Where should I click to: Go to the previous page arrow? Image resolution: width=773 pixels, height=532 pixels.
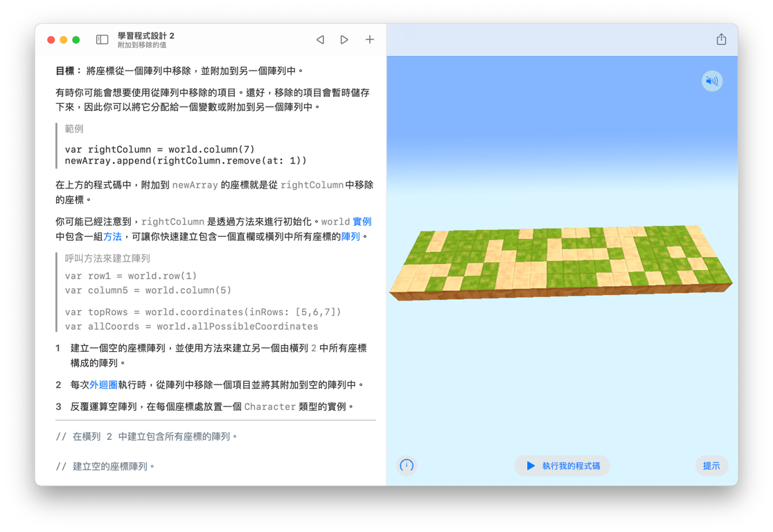321,39
